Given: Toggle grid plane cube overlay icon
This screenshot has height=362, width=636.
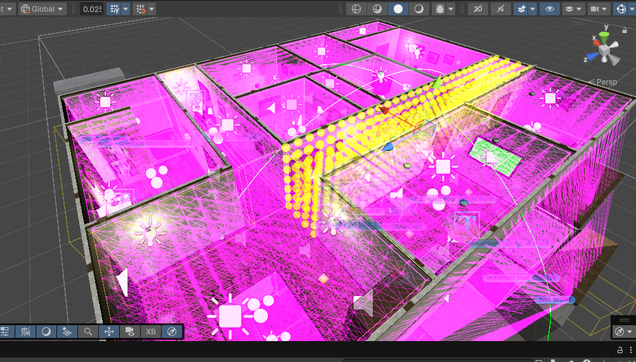Looking at the screenshot, I should (67, 332).
